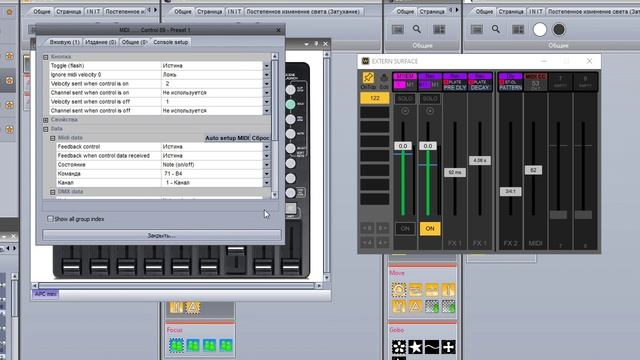Click the Сброс button
Viewport: 640px width, 360px height.
tap(260, 138)
